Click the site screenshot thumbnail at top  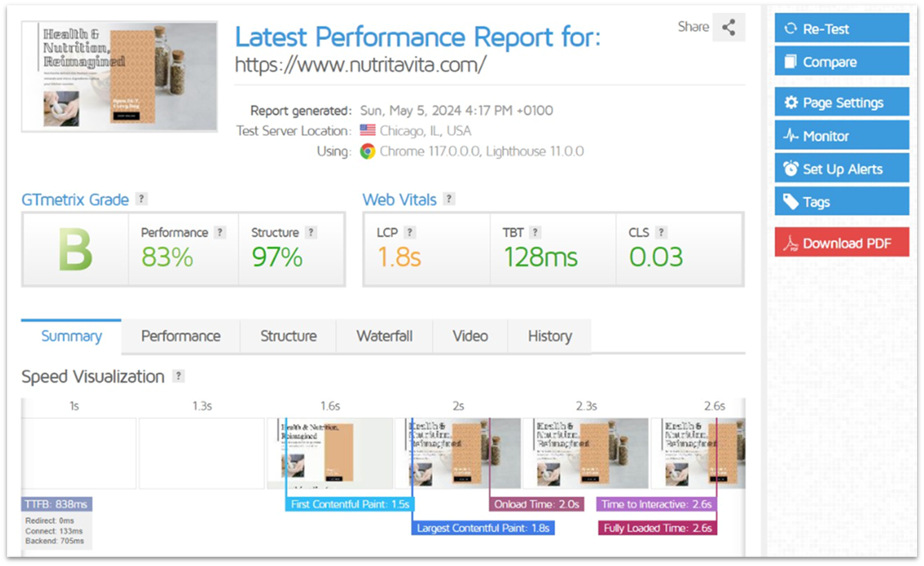[119, 76]
